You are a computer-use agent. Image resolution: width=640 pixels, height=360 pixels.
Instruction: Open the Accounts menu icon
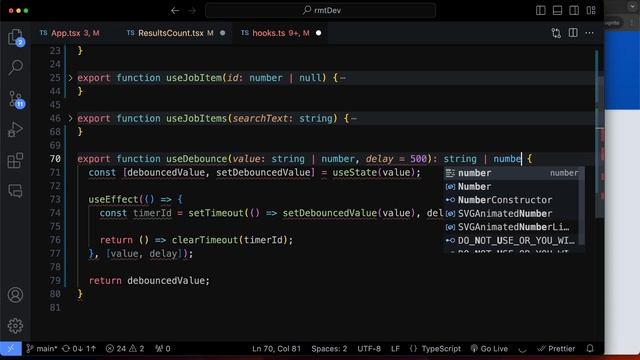(x=15, y=295)
